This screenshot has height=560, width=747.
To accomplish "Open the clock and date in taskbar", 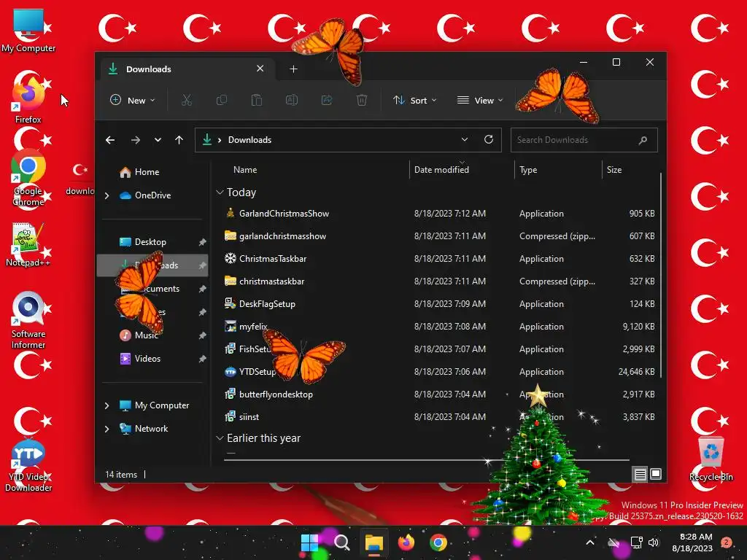I will tap(693, 542).
